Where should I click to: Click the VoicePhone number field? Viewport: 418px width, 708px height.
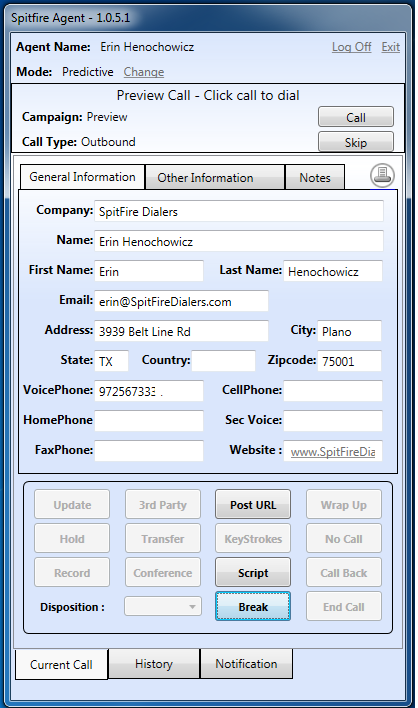(x=149, y=391)
